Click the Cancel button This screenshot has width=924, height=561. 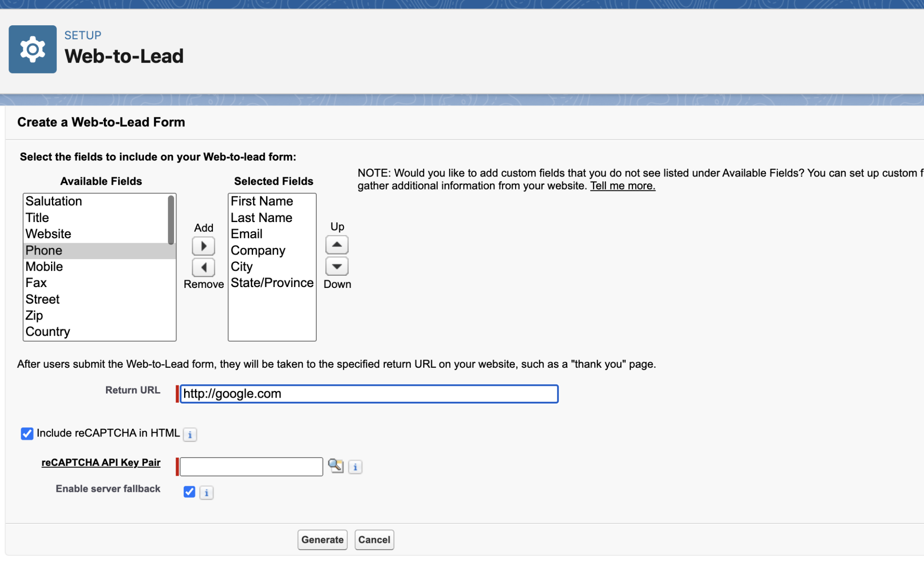374,539
